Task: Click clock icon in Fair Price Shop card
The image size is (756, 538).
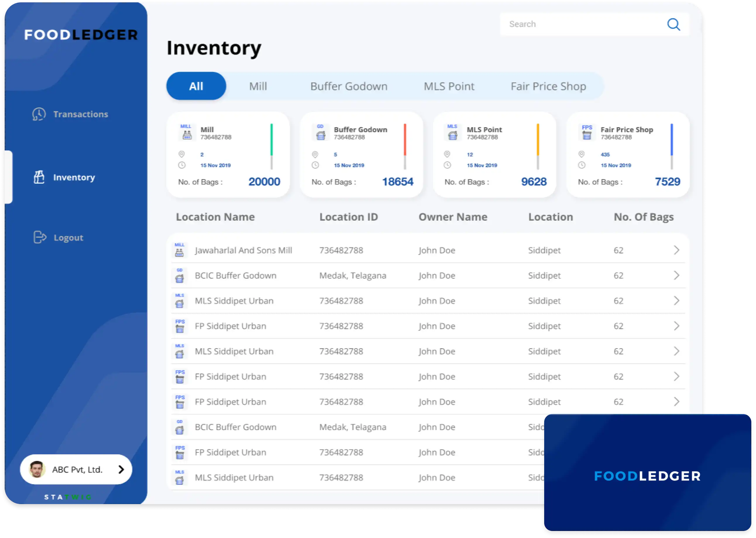Action: coord(582,165)
